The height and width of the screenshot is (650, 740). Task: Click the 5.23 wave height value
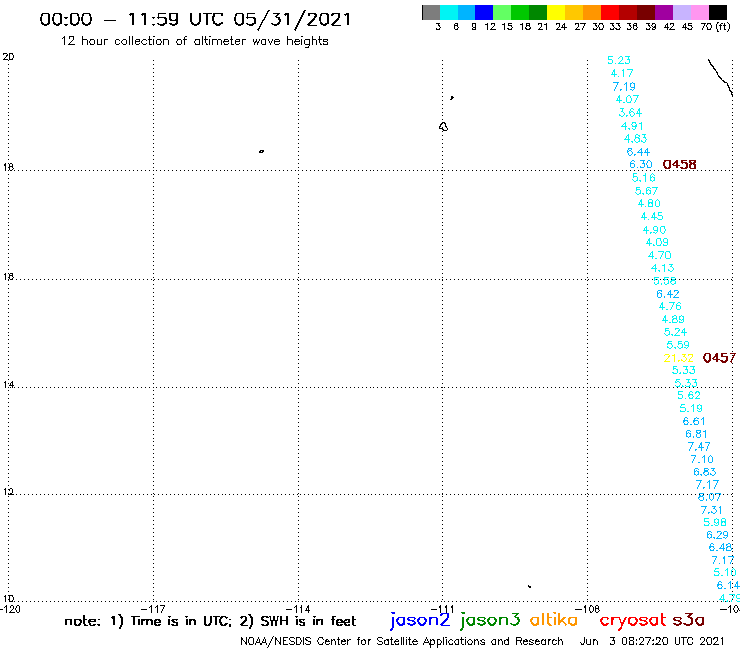[618, 60]
